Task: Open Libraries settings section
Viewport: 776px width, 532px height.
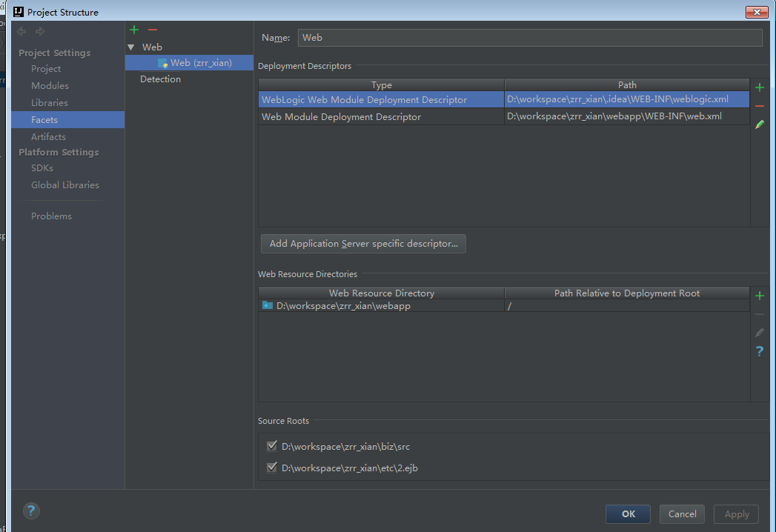Action: (50, 103)
